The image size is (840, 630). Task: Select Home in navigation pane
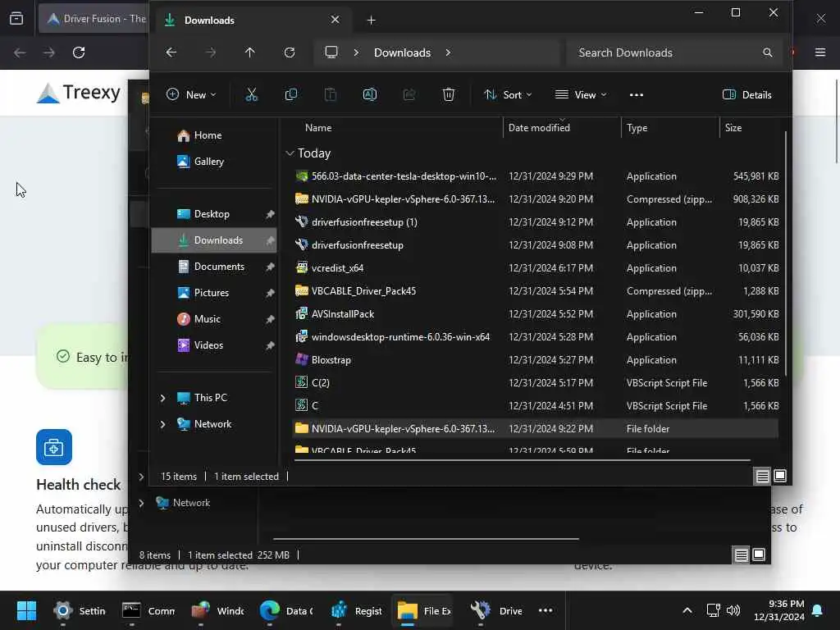coord(214,135)
